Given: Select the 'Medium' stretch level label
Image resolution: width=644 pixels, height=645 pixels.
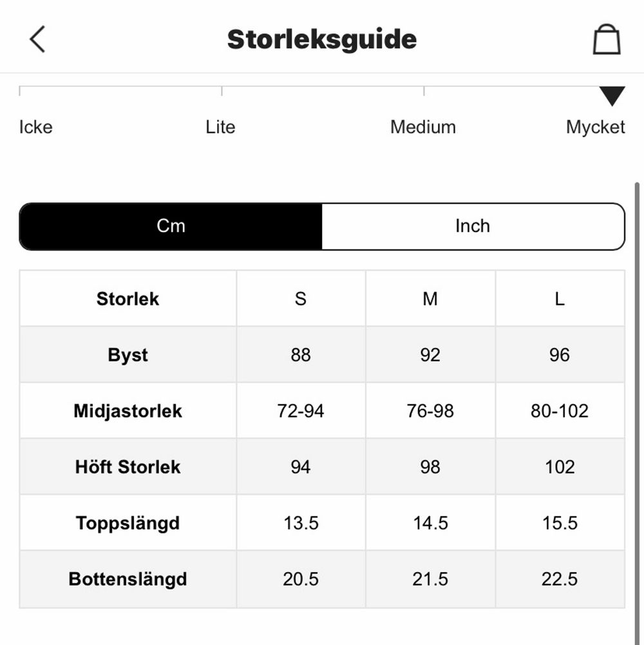Looking at the screenshot, I should pyautogui.click(x=423, y=127).
